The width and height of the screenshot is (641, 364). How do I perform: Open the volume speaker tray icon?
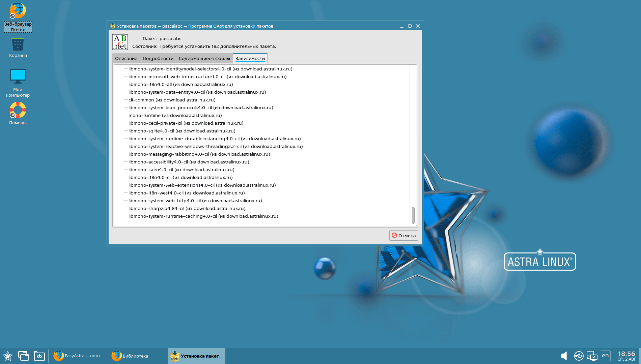coord(564,356)
